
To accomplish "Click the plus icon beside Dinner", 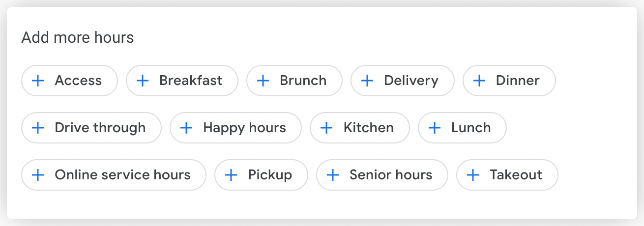I will 479,81.
